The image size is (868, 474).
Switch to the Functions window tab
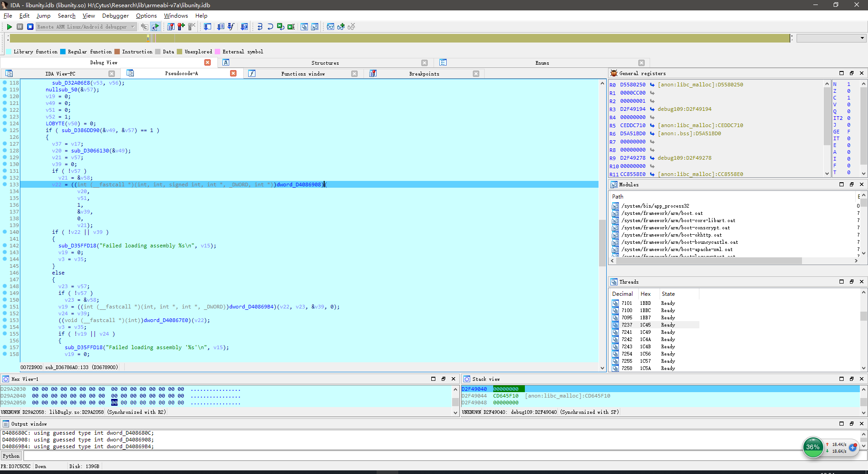click(303, 74)
